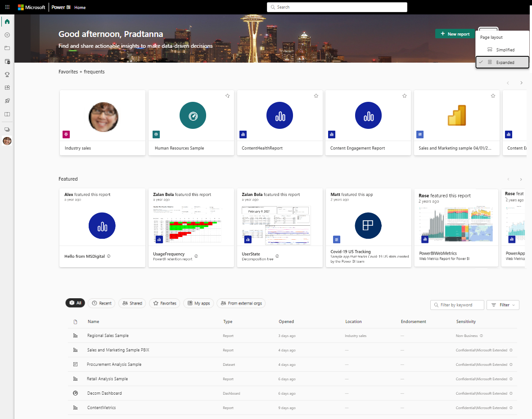Show previous items in Favorites + frequents carousel
This screenshot has height=419, width=532.
(x=508, y=83)
